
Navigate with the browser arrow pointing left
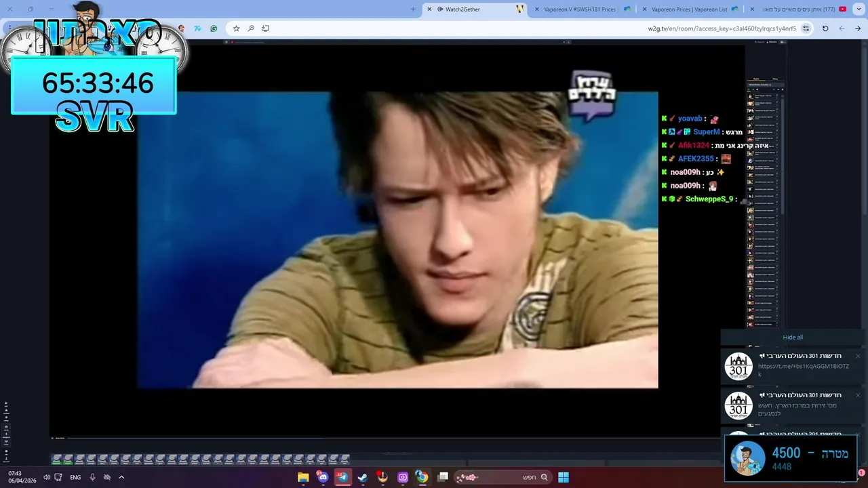tap(842, 28)
